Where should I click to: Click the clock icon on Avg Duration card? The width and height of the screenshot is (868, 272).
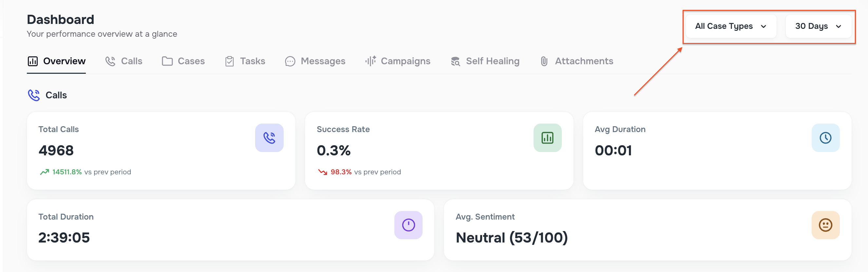[x=825, y=138]
